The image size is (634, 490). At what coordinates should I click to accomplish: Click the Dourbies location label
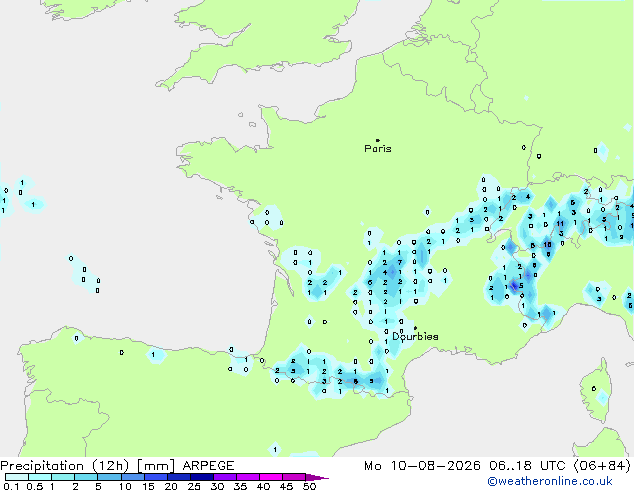[415, 336]
